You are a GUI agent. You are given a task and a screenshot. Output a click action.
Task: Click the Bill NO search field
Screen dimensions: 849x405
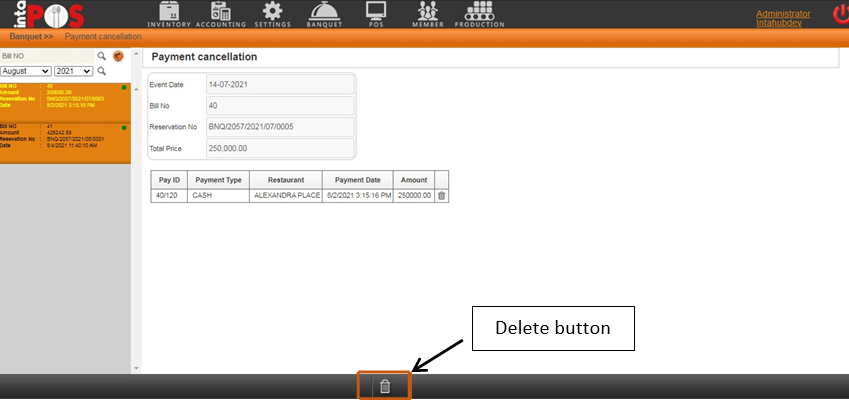point(46,56)
